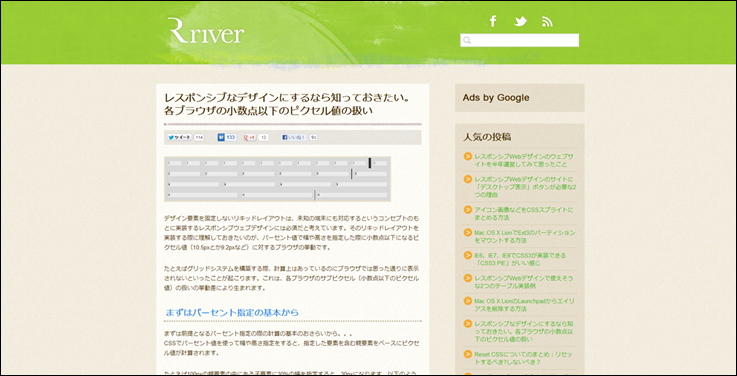The height and width of the screenshot is (376, 737).
Task: Click the Facebook like count 91 bubble
Action: pos(314,138)
